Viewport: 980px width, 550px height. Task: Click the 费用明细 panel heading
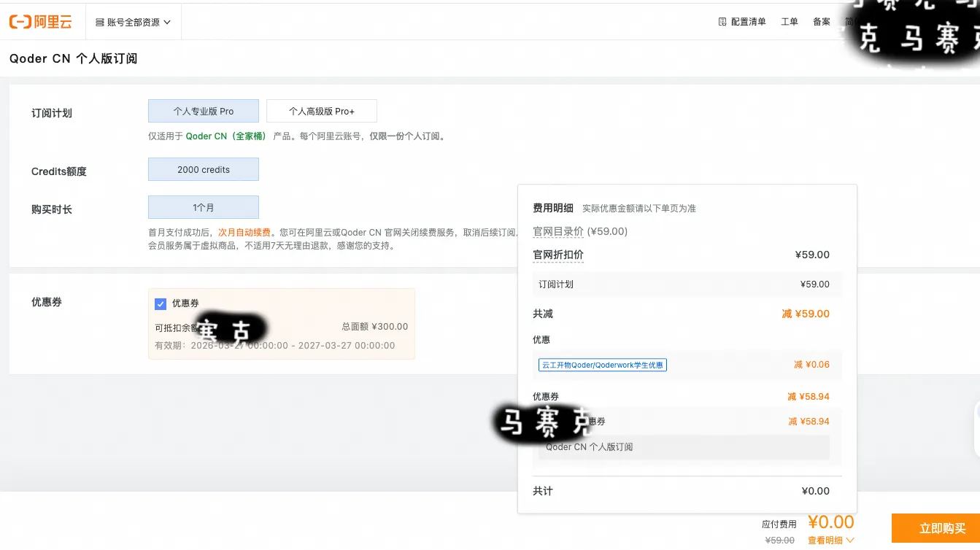[x=553, y=208]
